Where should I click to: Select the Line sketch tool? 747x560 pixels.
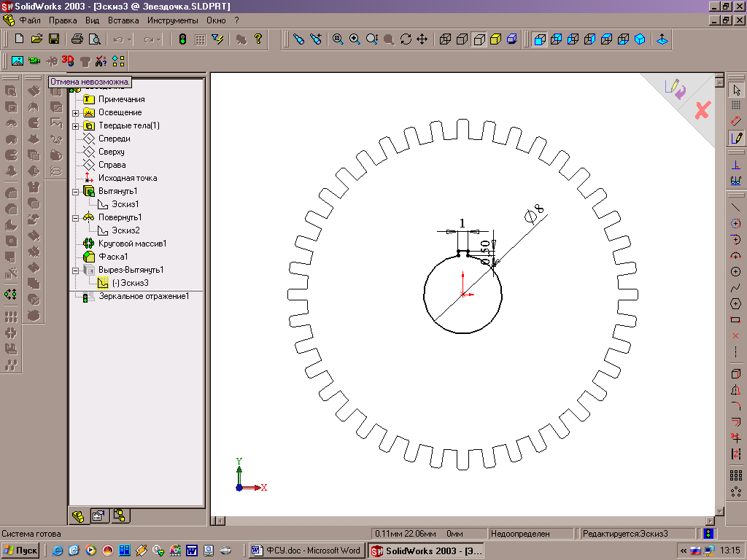click(736, 208)
